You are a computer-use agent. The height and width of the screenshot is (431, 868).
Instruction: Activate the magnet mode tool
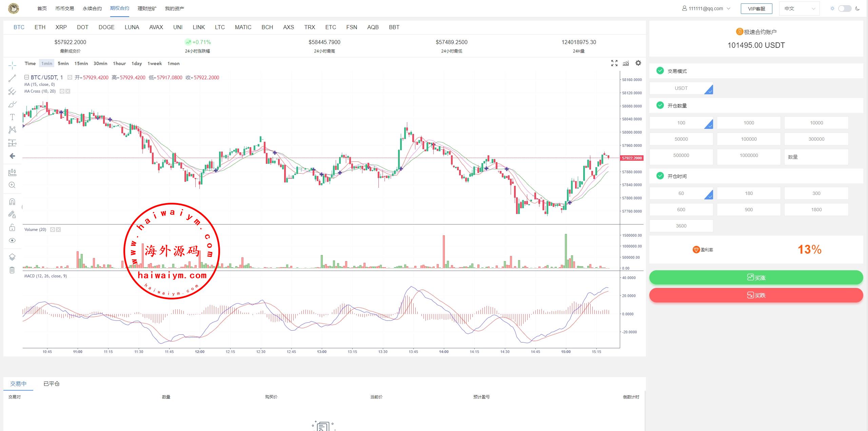(12, 202)
